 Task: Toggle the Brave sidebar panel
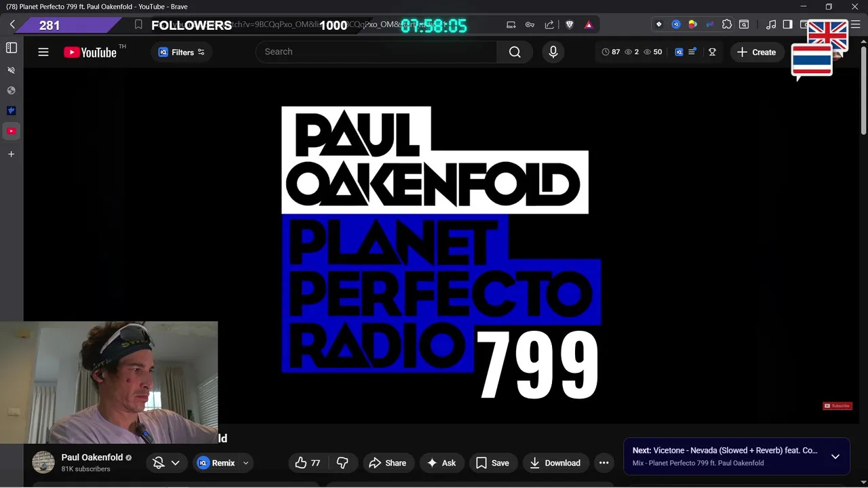point(787,24)
